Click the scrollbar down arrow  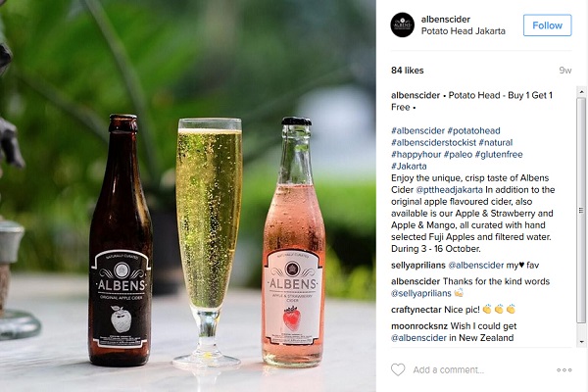(x=581, y=342)
